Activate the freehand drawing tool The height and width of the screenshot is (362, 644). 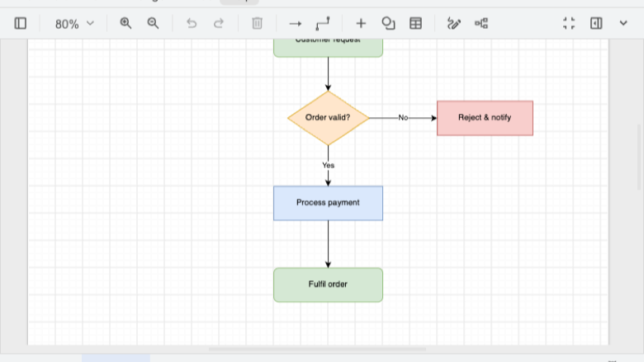click(454, 23)
